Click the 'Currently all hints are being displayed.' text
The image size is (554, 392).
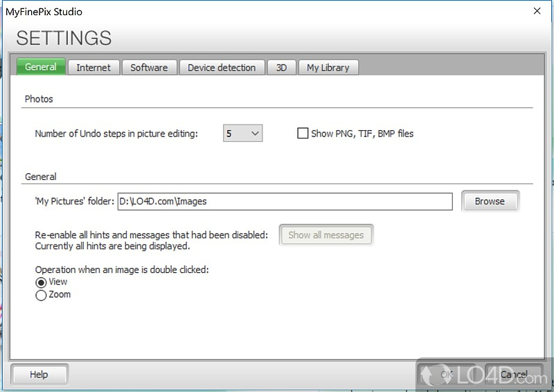point(112,246)
